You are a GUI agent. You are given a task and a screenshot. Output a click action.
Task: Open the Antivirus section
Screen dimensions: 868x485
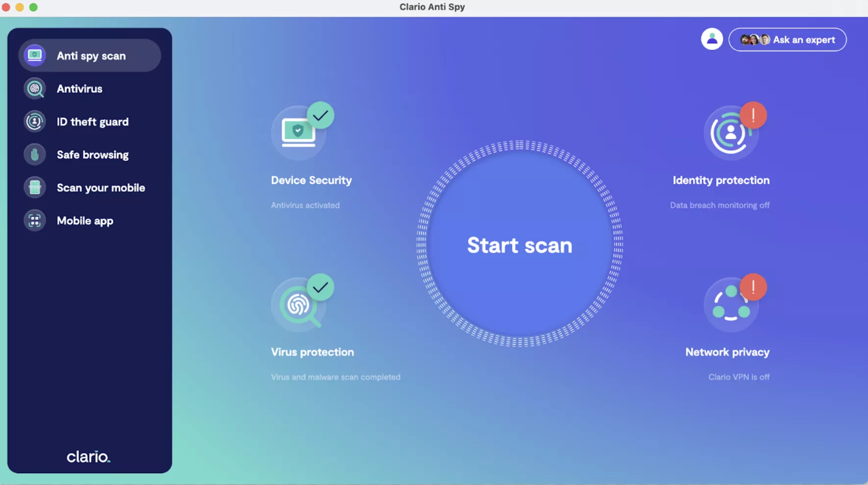(90, 89)
